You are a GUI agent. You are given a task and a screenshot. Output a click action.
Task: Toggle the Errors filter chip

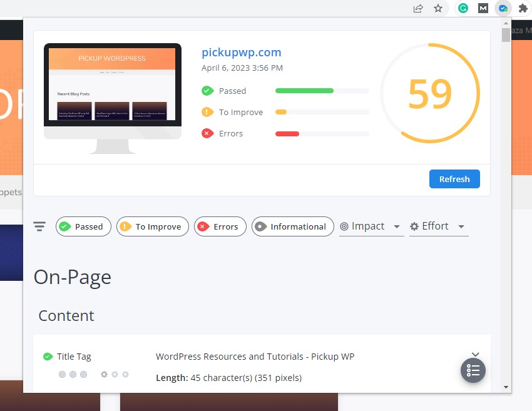pyautogui.click(x=220, y=226)
